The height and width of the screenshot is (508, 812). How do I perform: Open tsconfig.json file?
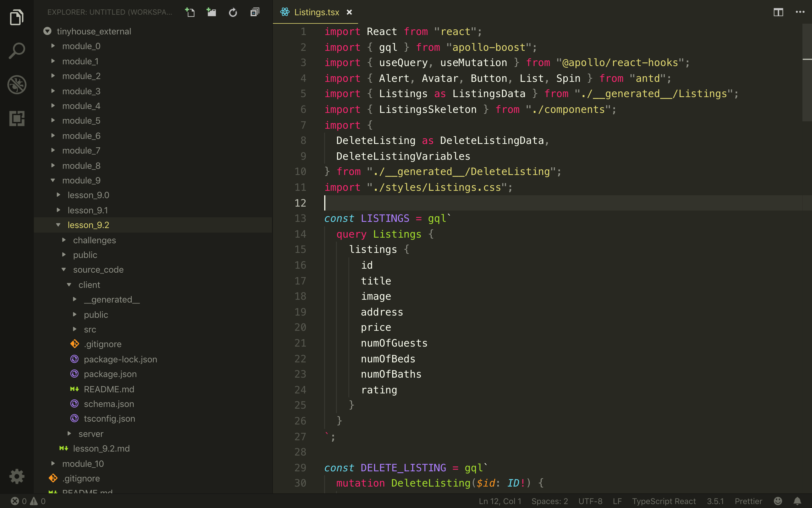click(109, 419)
